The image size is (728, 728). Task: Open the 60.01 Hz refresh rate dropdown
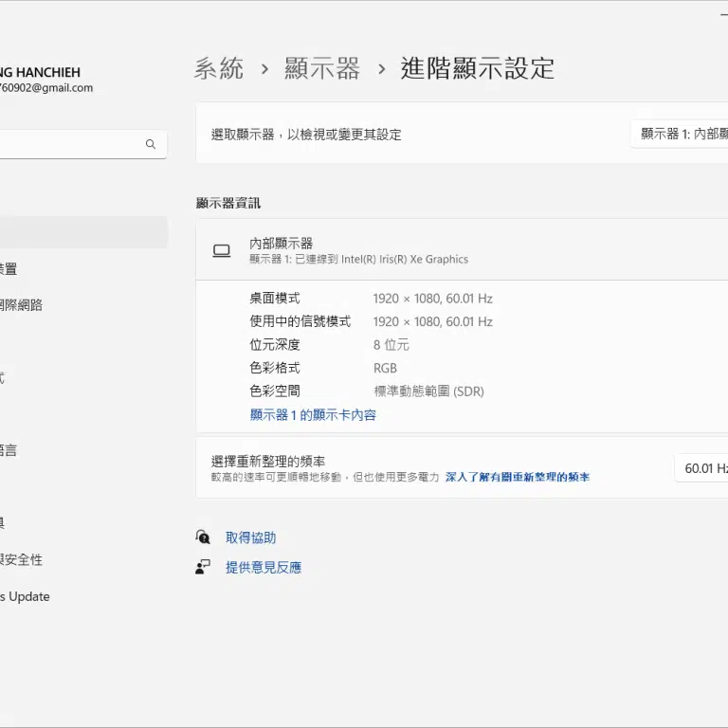tap(703, 468)
